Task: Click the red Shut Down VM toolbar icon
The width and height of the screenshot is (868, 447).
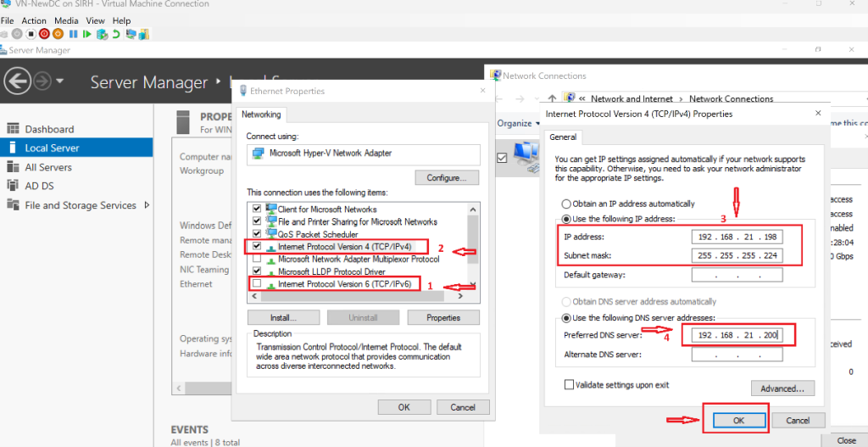Action: click(x=44, y=34)
